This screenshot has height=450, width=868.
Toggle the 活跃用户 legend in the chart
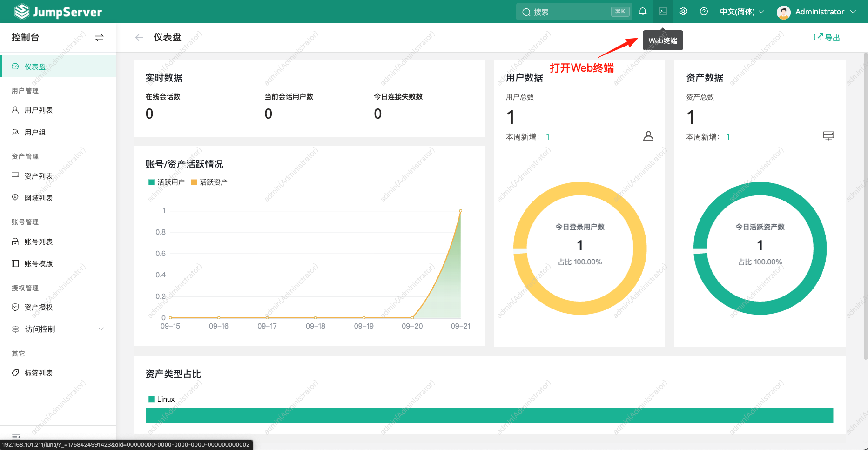(x=166, y=182)
